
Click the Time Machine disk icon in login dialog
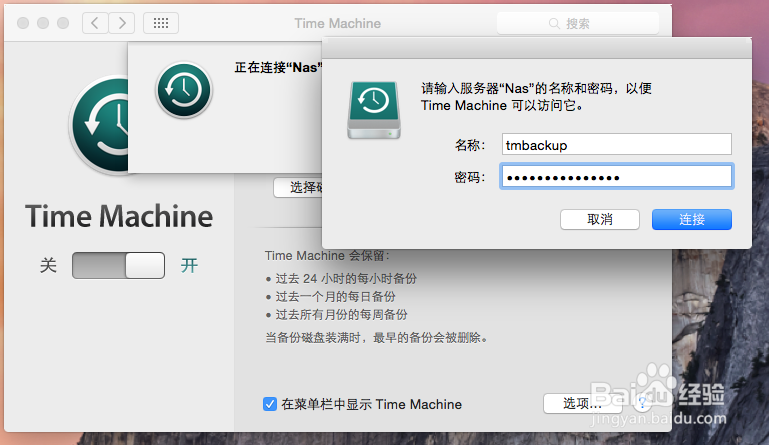click(374, 110)
